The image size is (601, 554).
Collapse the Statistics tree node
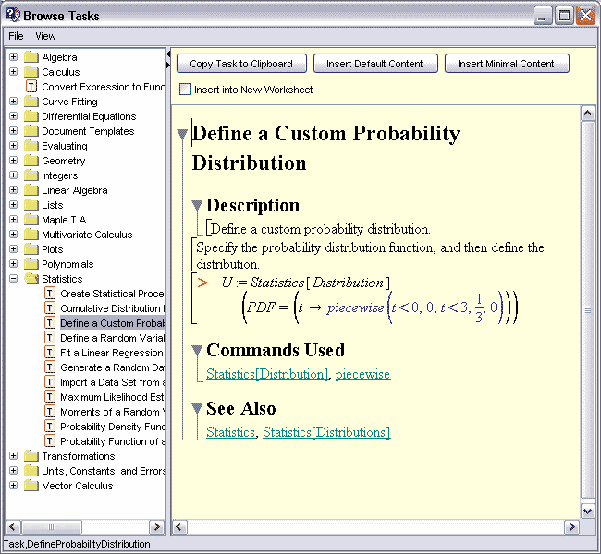[13, 279]
